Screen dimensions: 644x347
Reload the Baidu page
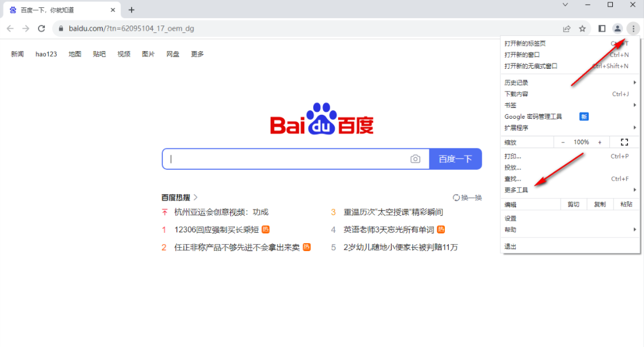coord(41,28)
